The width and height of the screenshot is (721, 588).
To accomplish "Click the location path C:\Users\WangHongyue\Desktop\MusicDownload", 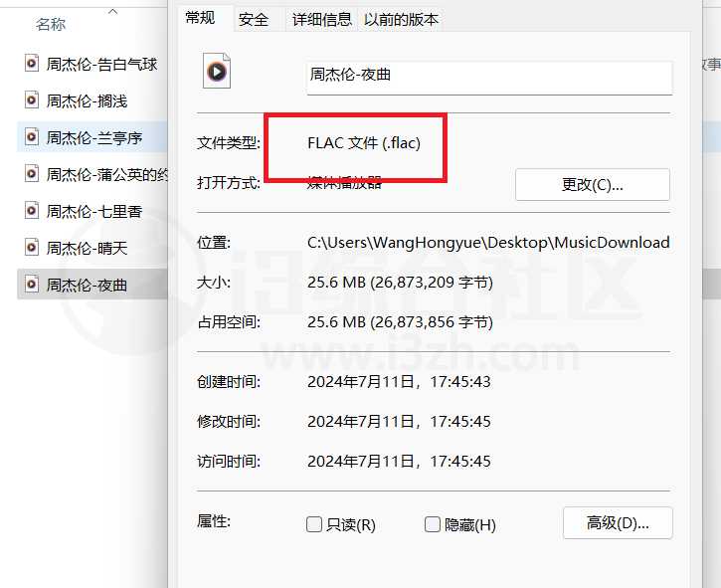I will 488,243.
